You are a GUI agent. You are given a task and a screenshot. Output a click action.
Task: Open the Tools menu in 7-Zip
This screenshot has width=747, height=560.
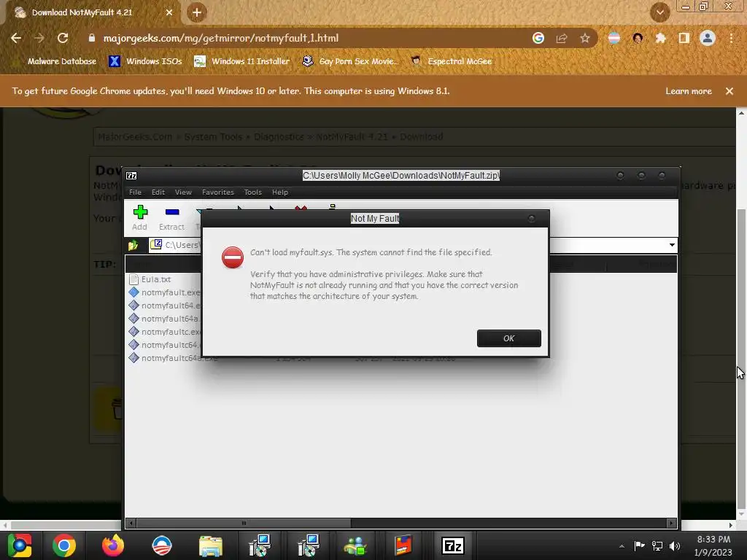click(x=252, y=192)
